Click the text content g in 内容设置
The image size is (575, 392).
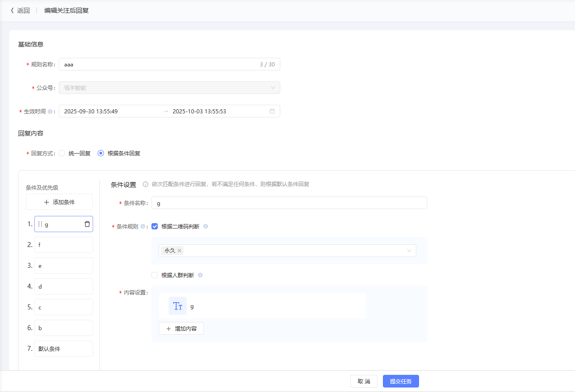(x=192, y=306)
